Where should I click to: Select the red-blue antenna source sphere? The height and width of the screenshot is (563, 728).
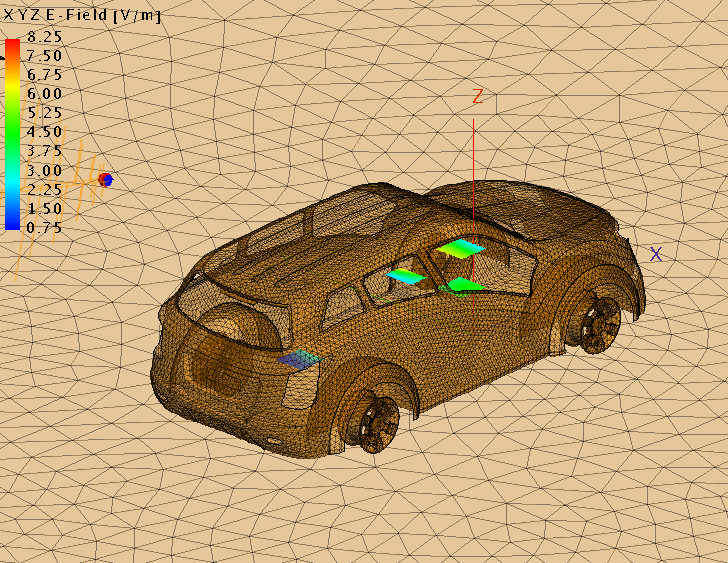click(105, 180)
